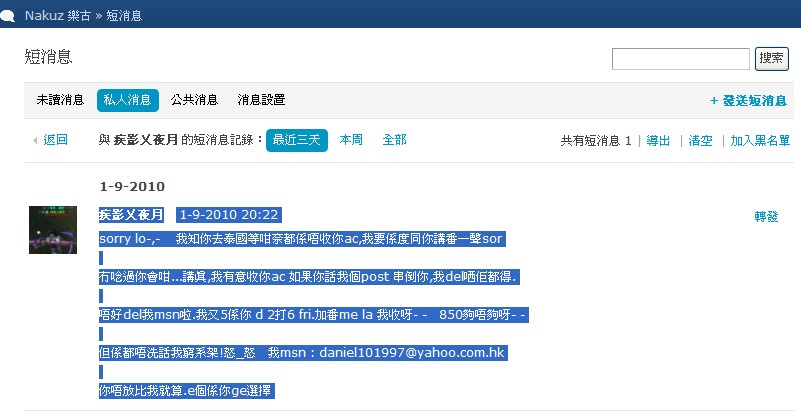The image size is (801, 412).
Task: Show messages from 本周
Action: 351,140
